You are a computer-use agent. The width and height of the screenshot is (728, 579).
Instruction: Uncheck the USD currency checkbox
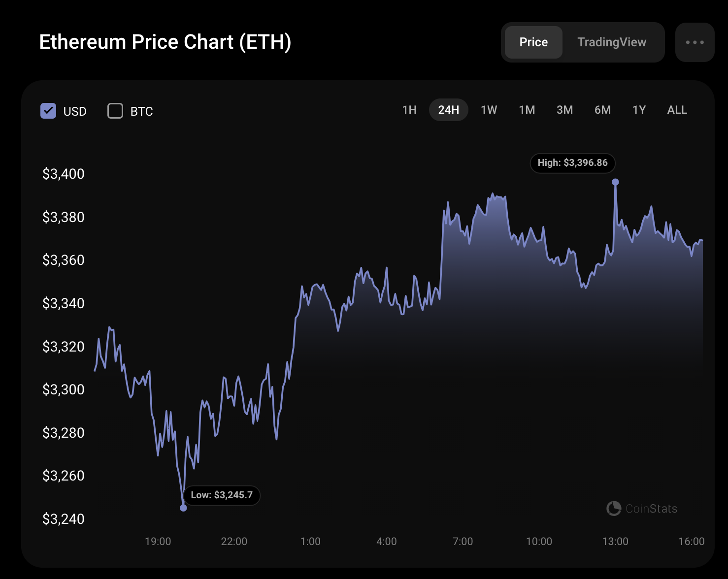[x=48, y=111]
